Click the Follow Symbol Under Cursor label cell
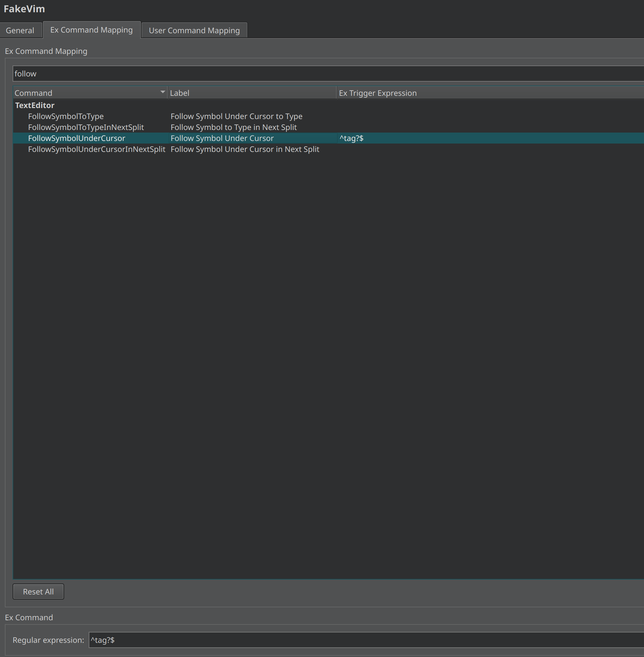 click(x=222, y=138)
